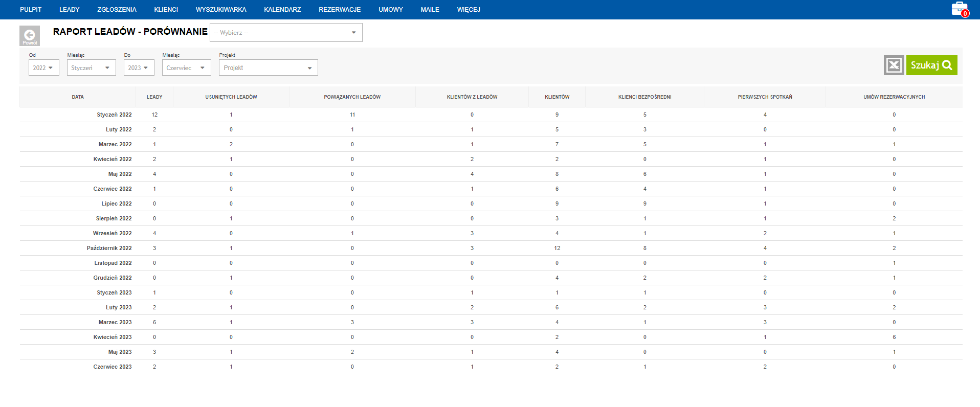Click linked leads 11 for Styczeń 2022
Viewport: 980px width, 407px height.
[x=352, y=115]
